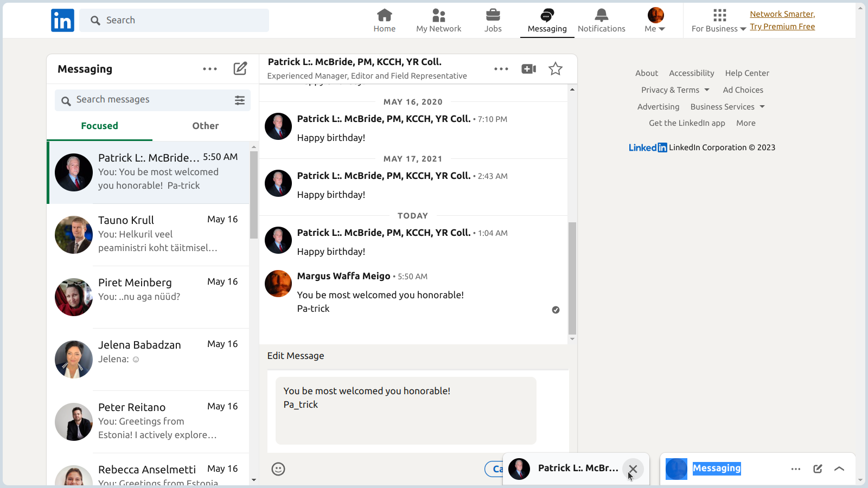Open the About footer link
This screenshot has height=488, width=868.
coord(647,73)
